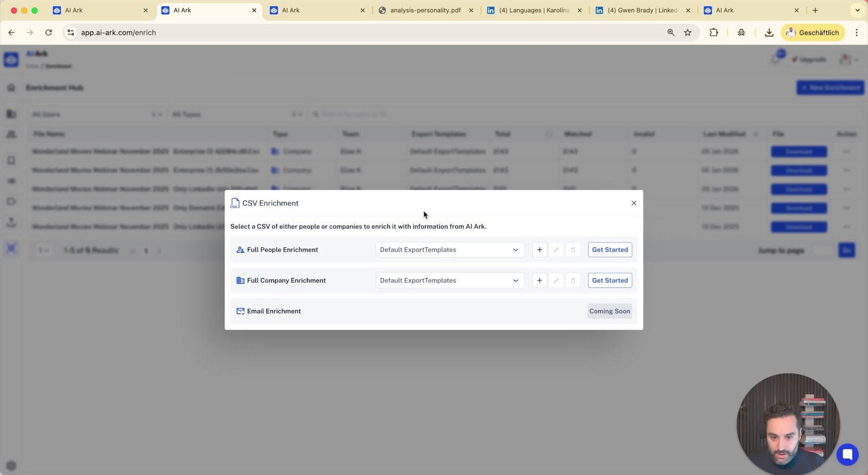Get Started with Full People Enrichment

click(610, 250)
